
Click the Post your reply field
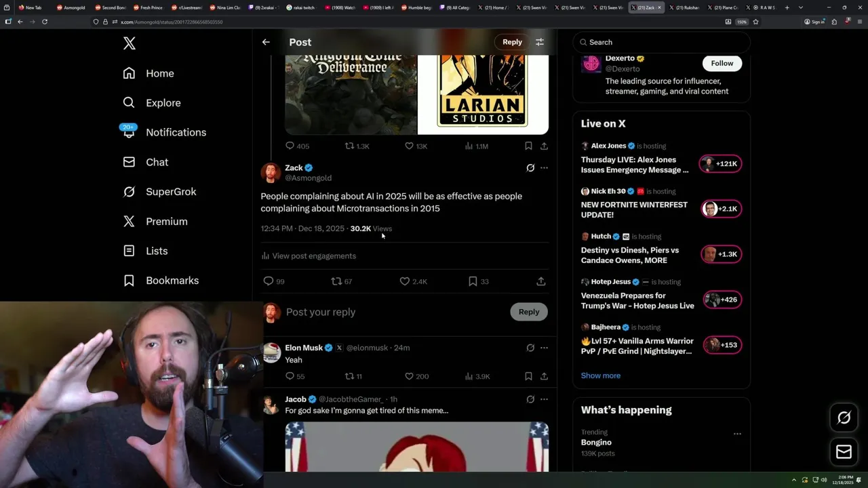coord(393,312)
